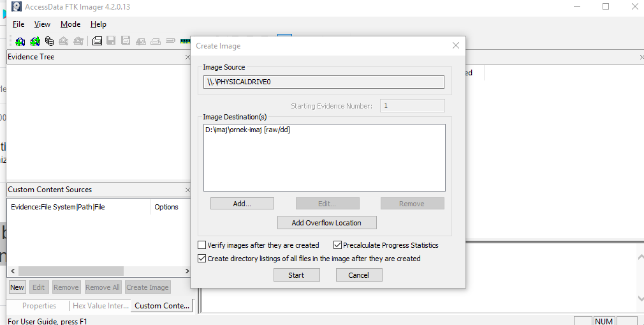Click the Remove All button
The width and height of the screenshot is (644, 325).
coord(102,287)
